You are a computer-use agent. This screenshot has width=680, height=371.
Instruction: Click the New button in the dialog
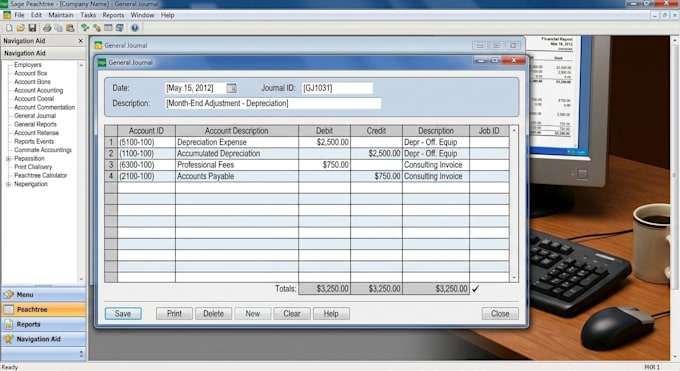[x=252, y=314]
